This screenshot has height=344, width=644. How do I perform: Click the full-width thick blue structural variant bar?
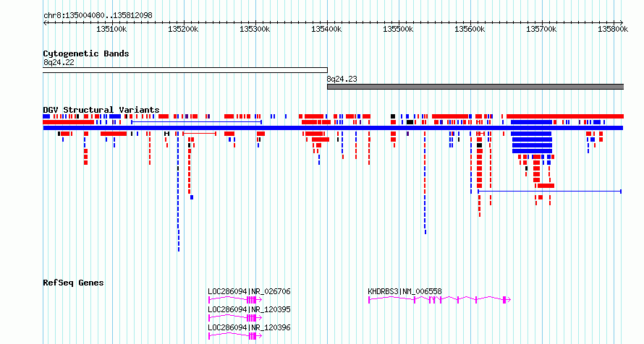point(333,129)
